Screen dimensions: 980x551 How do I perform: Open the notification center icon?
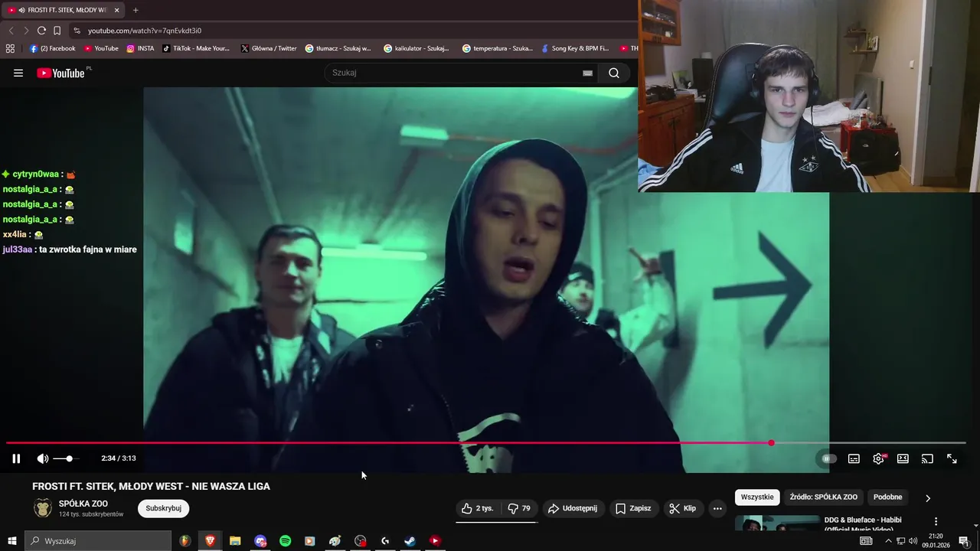(x=964, y=541)
